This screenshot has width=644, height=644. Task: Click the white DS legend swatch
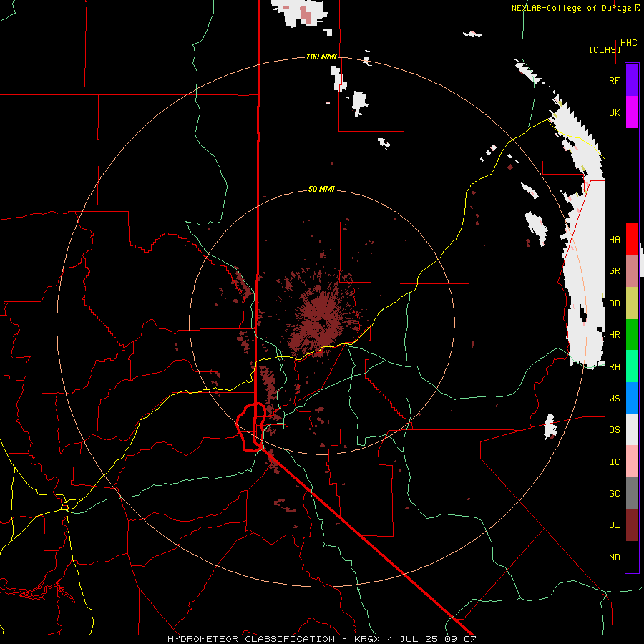click(632, 429)
